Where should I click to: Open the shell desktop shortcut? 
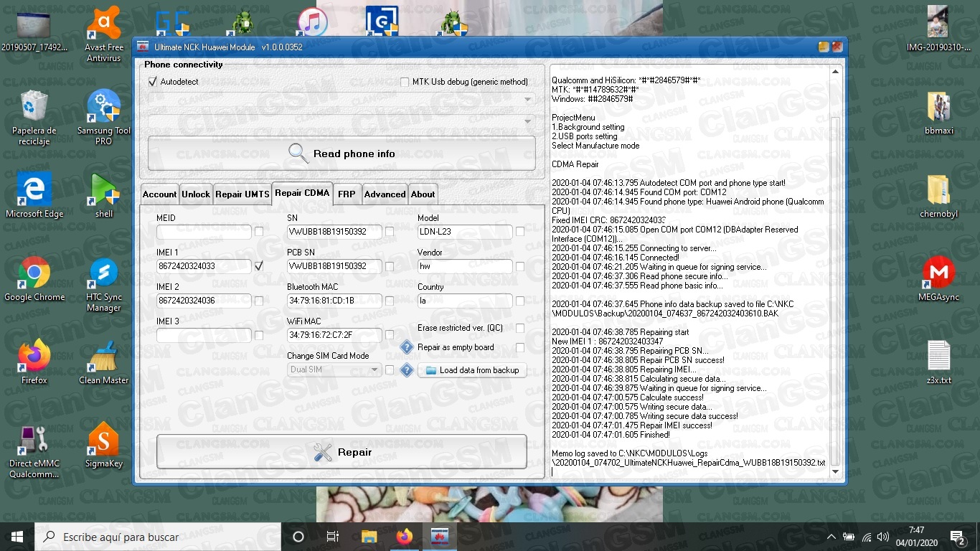pyautogui.click(x=104, y=195)
